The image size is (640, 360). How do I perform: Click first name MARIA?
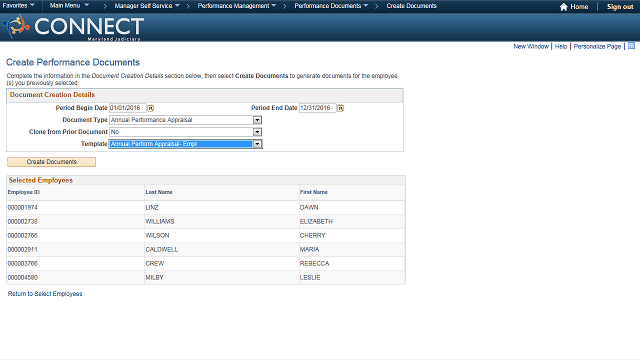coord(309,250)
